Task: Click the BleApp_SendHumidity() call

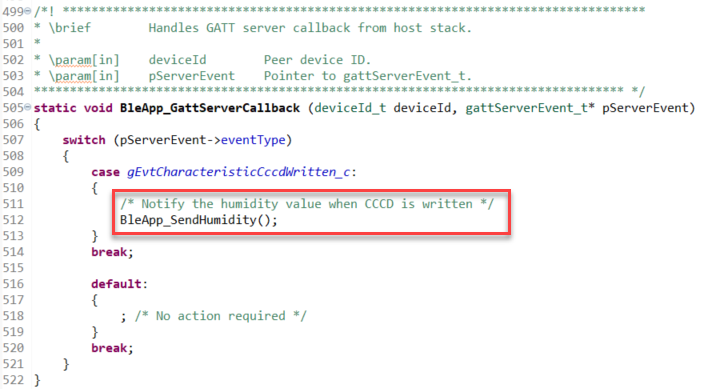Action: tap(198, 220)
